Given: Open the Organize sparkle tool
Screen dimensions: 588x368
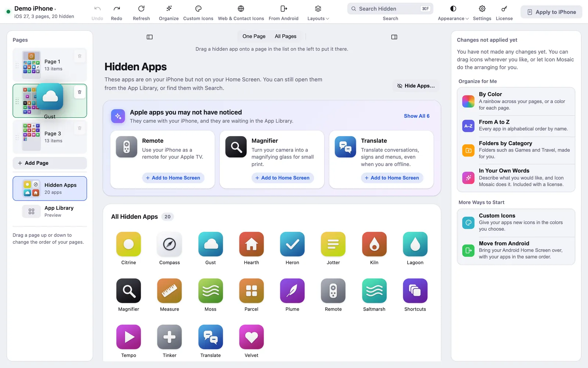Looking at the screenshot, I should pyautogui.click(x=169, y=13).
